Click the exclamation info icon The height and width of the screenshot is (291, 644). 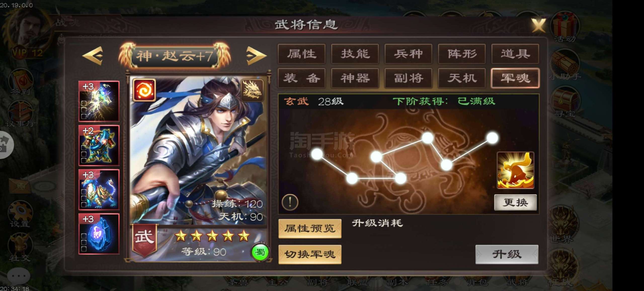(290, 202)
